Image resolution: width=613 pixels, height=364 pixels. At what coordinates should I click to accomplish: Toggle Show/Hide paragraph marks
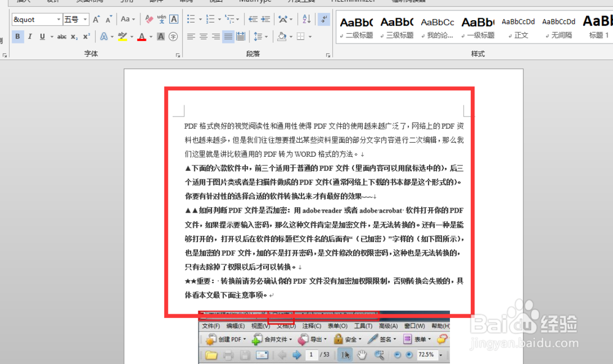coord(324,19)
